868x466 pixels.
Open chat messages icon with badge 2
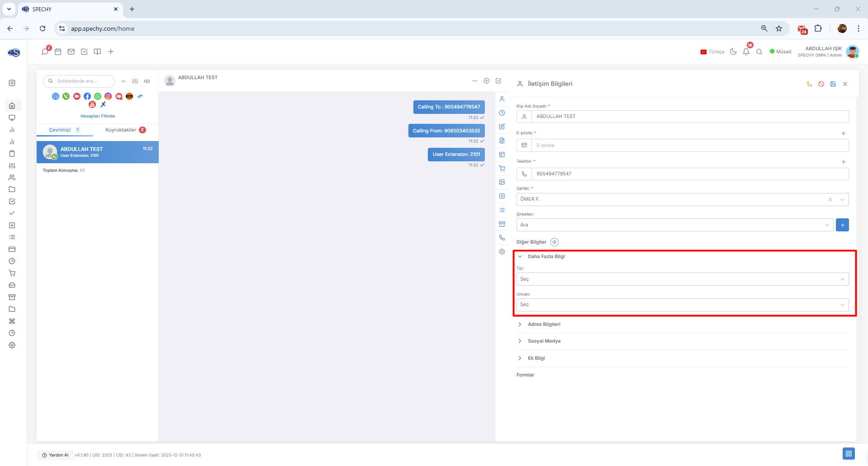click(45, 51)
